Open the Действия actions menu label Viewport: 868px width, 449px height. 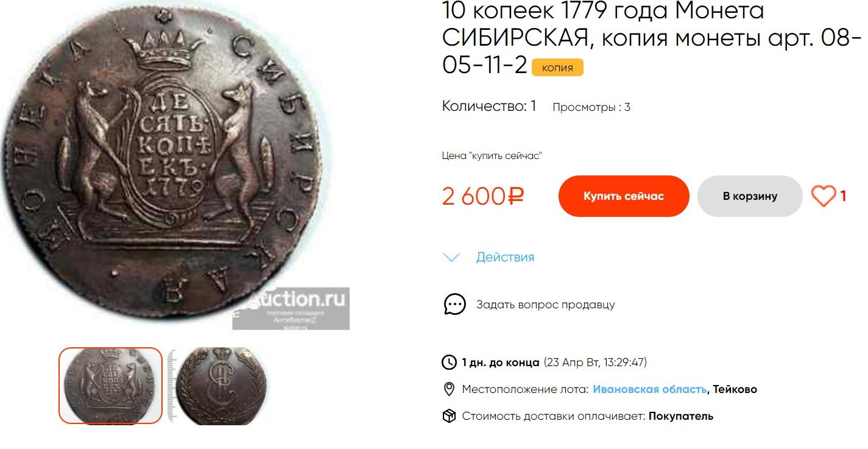coord(505,257)
